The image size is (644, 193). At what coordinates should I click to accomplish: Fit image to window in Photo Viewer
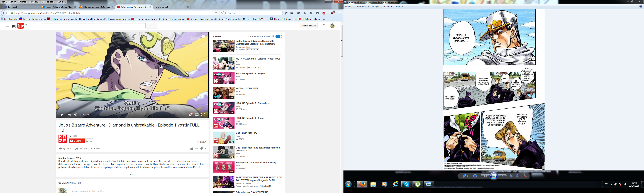(475, 176)
